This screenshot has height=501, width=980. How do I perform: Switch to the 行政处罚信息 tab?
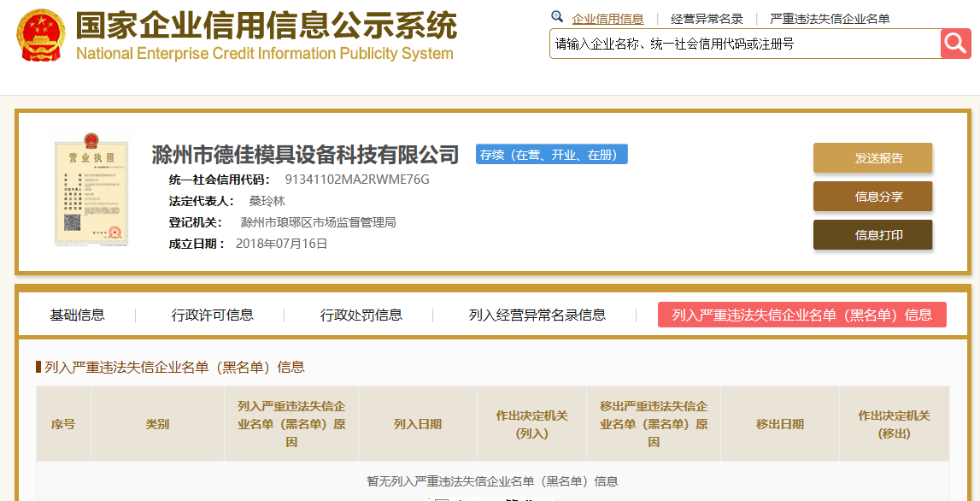(x=361, y=315)
